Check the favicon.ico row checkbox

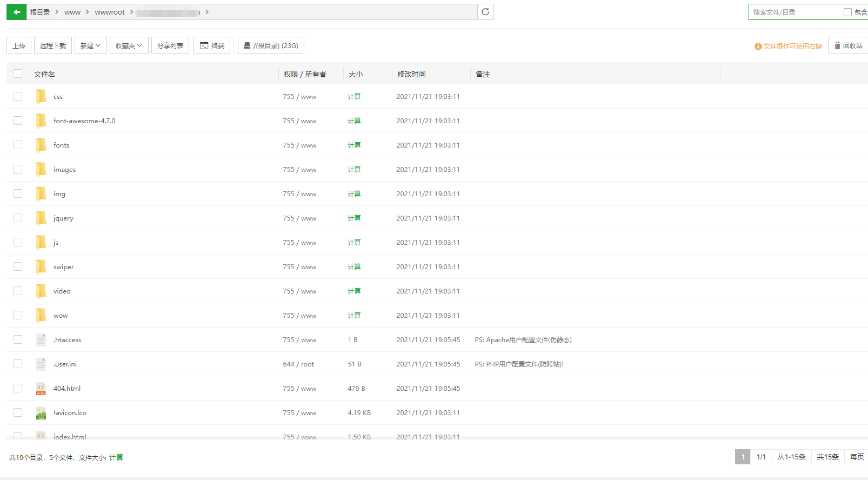(18, 412)
